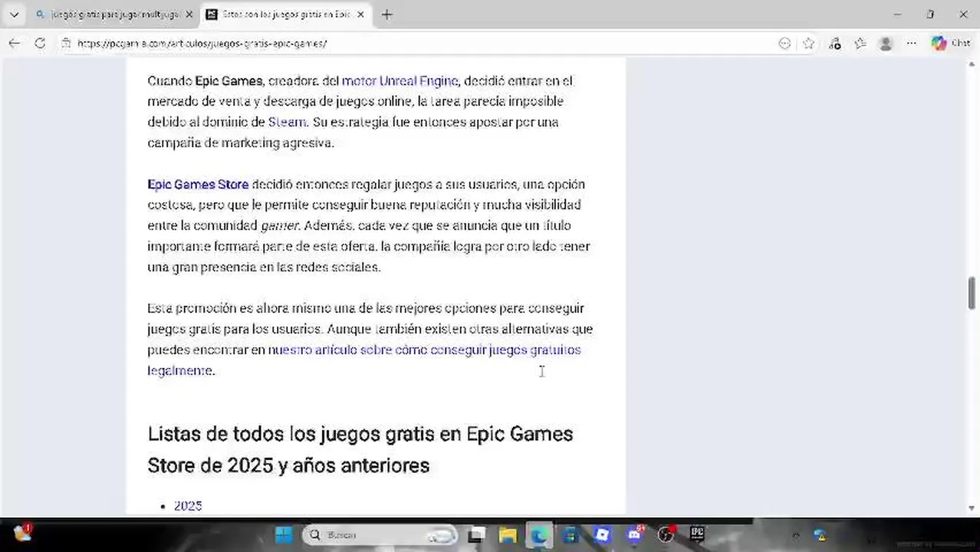
Task: Follow 'nuestro artículo sobre cómo conseguir juegos gratuitos' link
Action: (364, 360)
